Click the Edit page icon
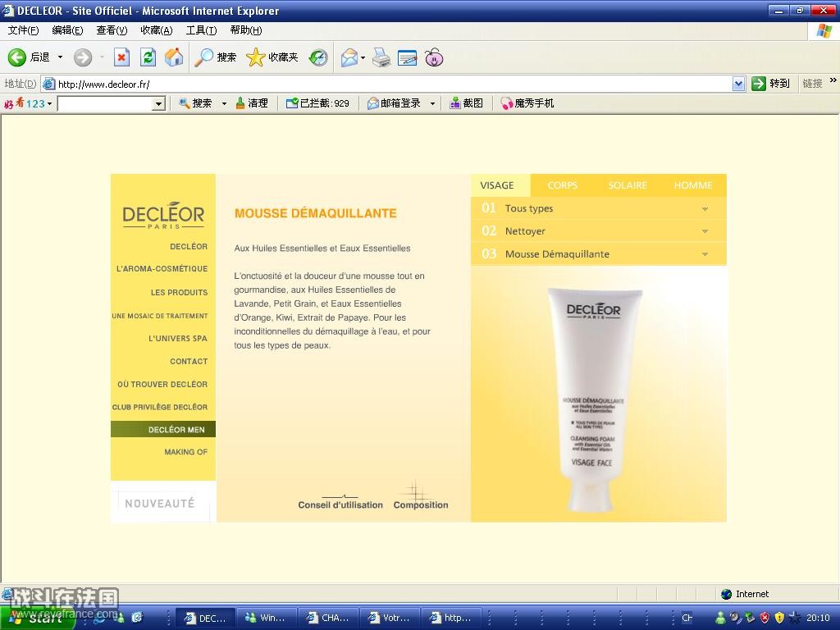The image size is (840, 630). tap(407, 57)
